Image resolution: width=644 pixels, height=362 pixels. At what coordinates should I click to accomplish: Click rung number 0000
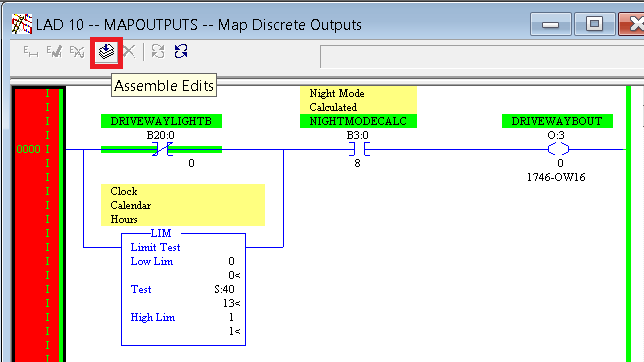pos(28,149)
